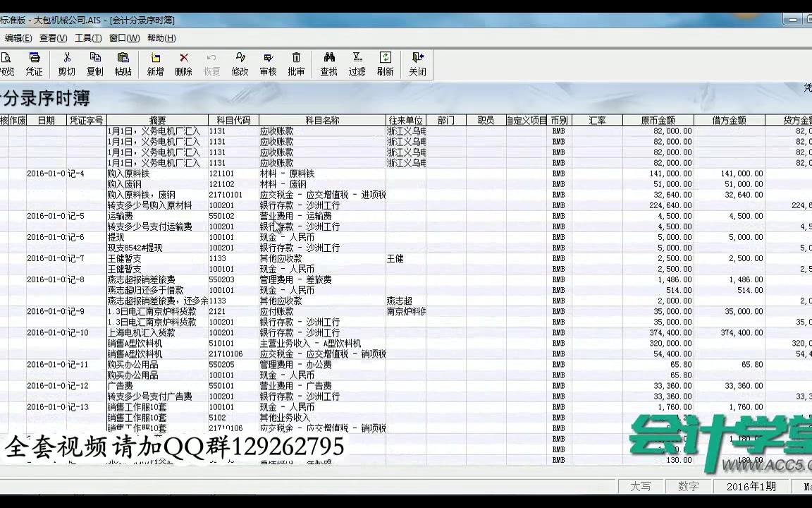Image resolution: width=812 pixels, height=508 pixels.
Task: Click the 审核 (Audit) icon
Action: pos(269,64)
